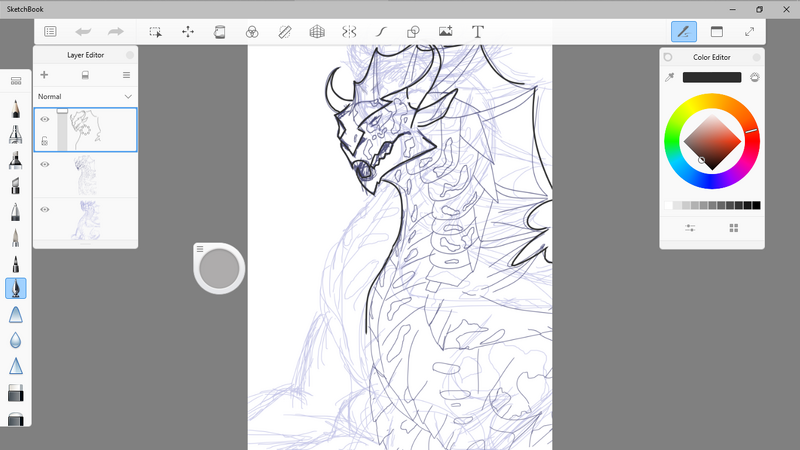Image resolution: width=800 pixels, height=450 pixels.
Task: Open the Layer Editor hamburger menu
Action: [x=126, y=75]
